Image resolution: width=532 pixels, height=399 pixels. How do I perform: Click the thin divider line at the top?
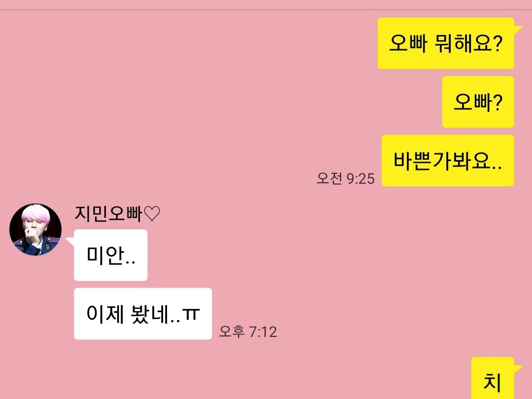(x=266, y=9)
